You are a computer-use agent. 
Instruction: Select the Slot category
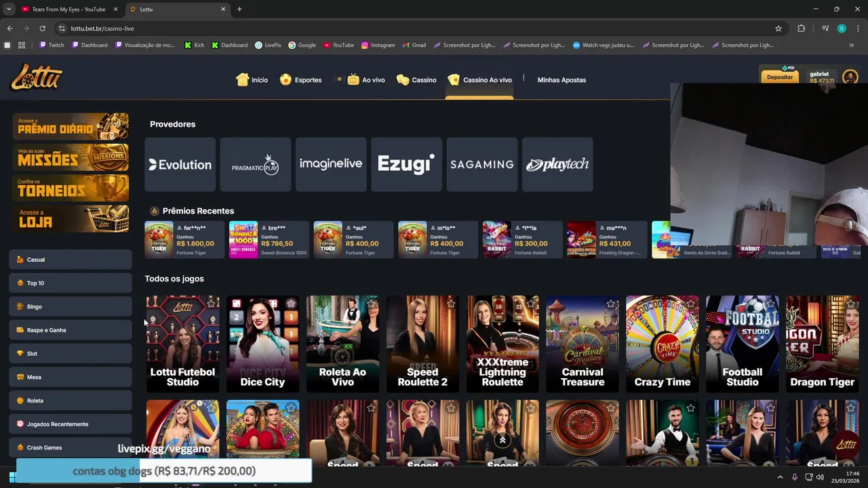click(71, 354)
